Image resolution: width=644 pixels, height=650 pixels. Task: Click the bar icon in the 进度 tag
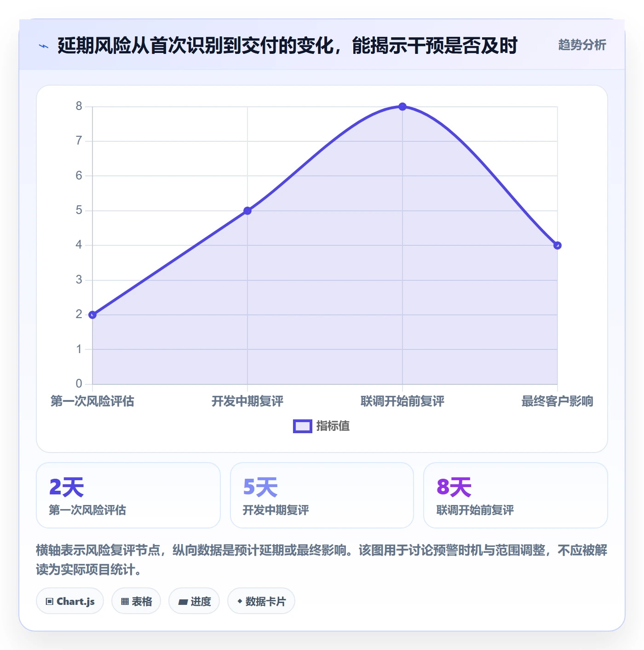(183, 602)
